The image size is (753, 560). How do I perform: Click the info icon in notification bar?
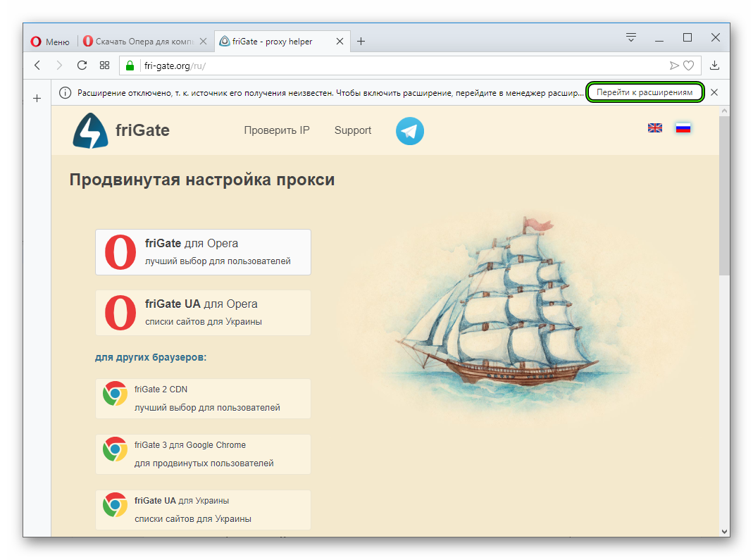point(65,93)
